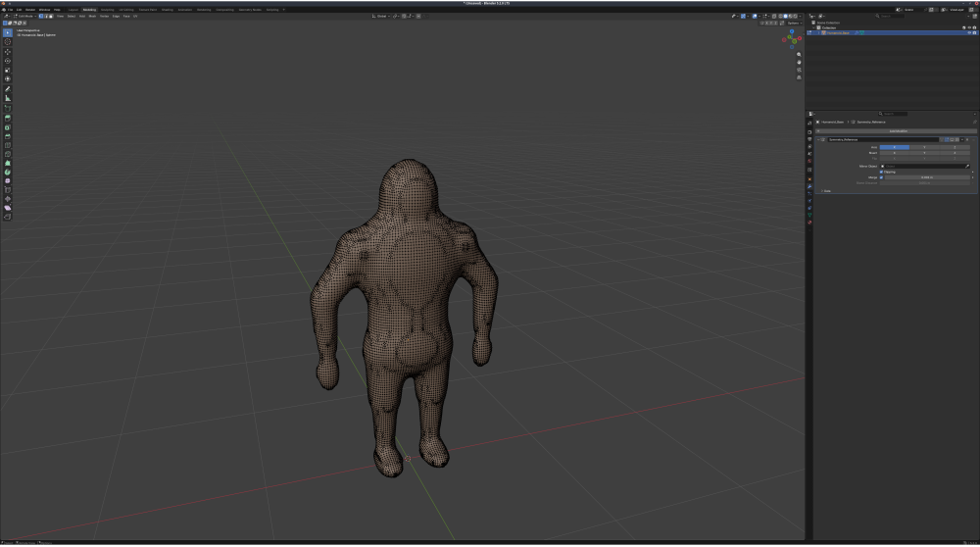
Task: Switch to the Sculpting workspace tab
Action: pyautogui.click(x=108, y=10)
